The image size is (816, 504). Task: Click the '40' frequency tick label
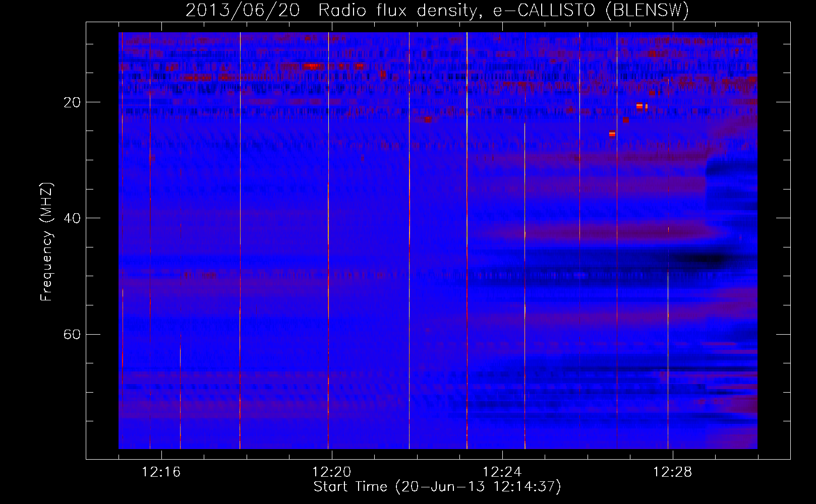pos(72,218)
